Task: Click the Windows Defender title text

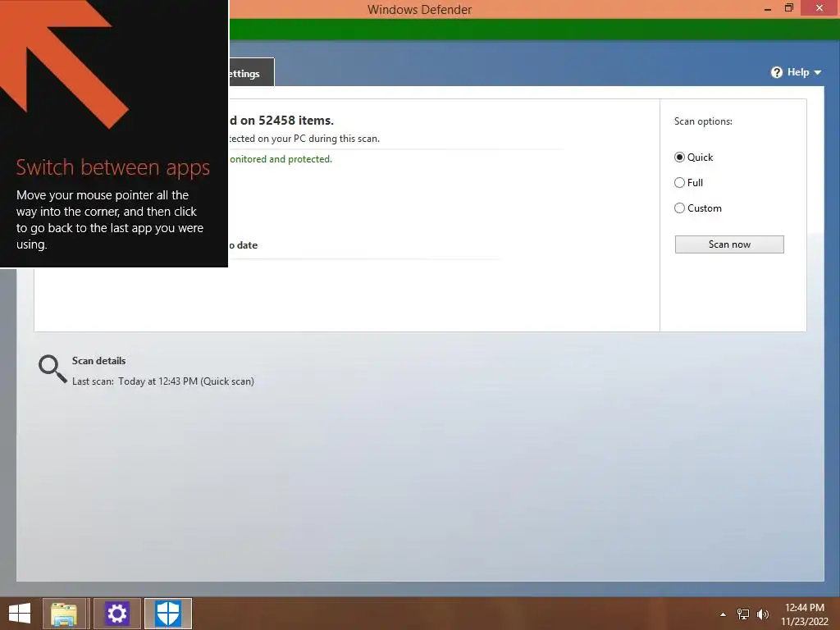Action: 419,10
